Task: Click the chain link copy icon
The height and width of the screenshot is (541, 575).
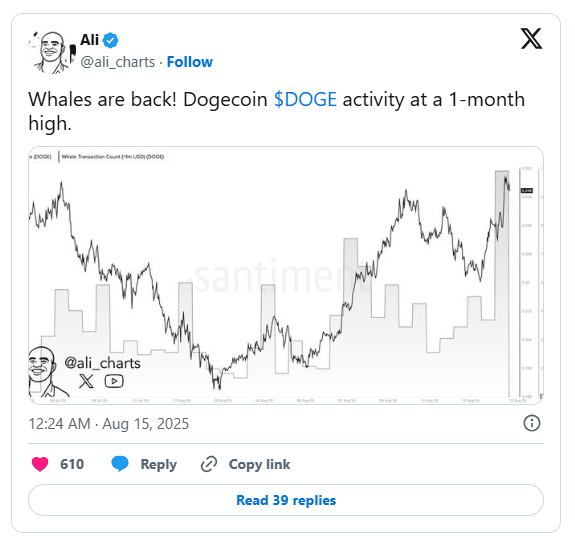Action: coord(209,464)
